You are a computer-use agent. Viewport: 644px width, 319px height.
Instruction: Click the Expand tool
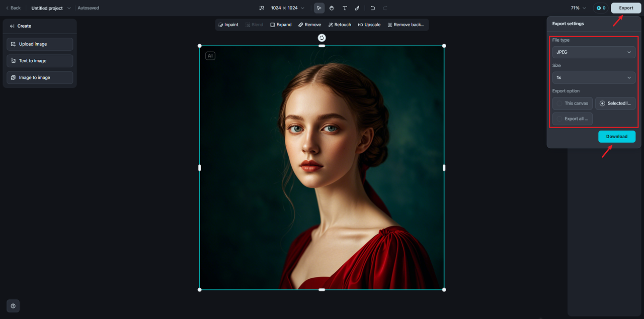click(x=281, y=25)
